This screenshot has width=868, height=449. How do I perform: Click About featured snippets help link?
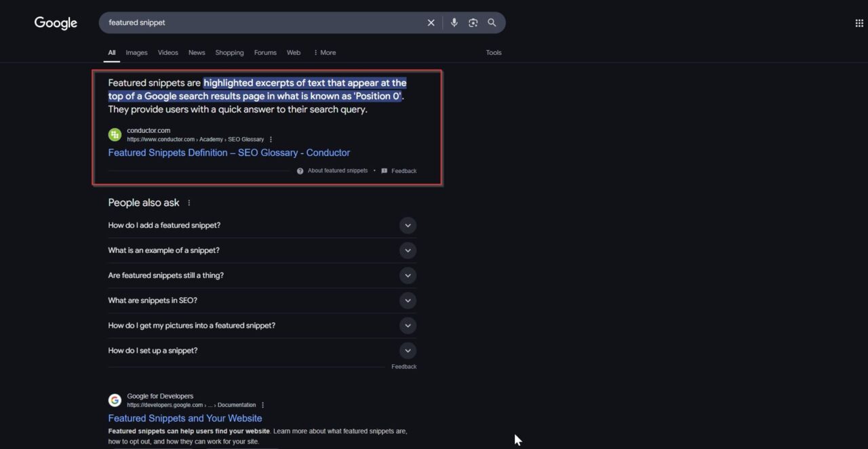(x=337, y=171)
